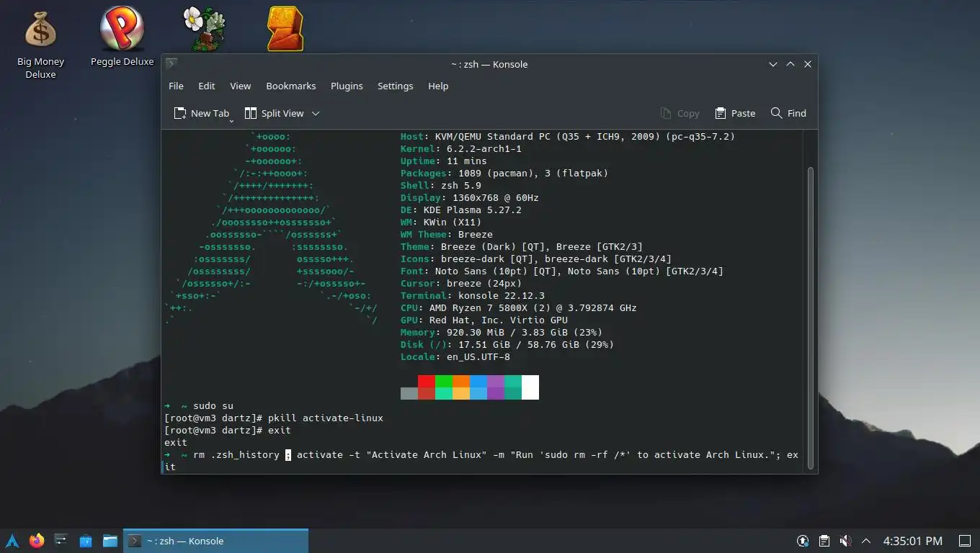Click 'rm .zsh_history' in the command prompt
The width and height of the screenshot is (980, 553).
(x=236, y=454)
